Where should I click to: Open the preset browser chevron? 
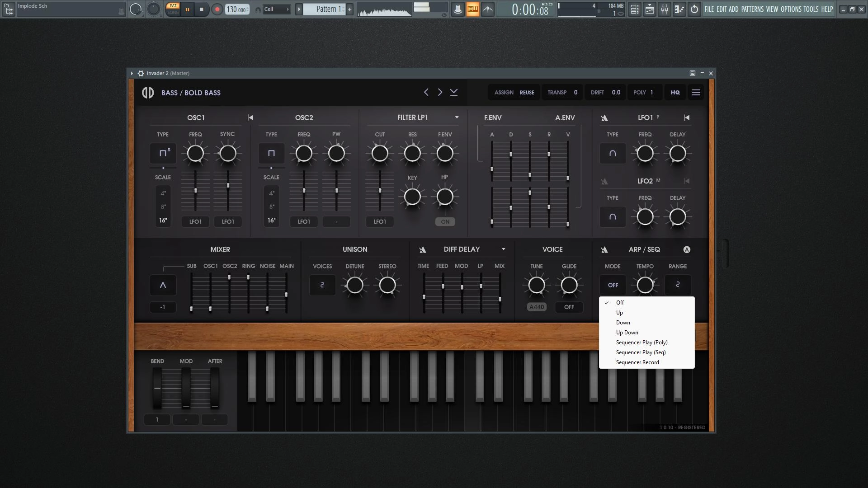pos(454,92)
